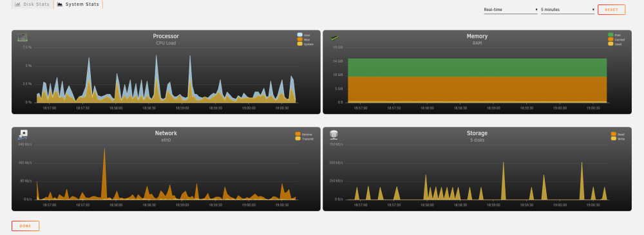
Task: Click the 750 kB/s axis label in Storage
Action: pos(336,145)
